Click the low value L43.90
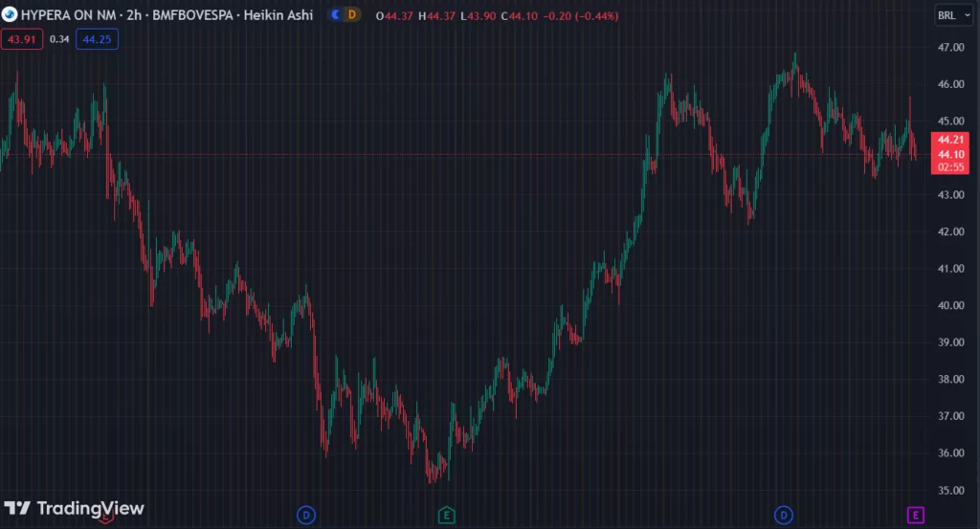This screenshot has height=529, width=980. [479, 16]
